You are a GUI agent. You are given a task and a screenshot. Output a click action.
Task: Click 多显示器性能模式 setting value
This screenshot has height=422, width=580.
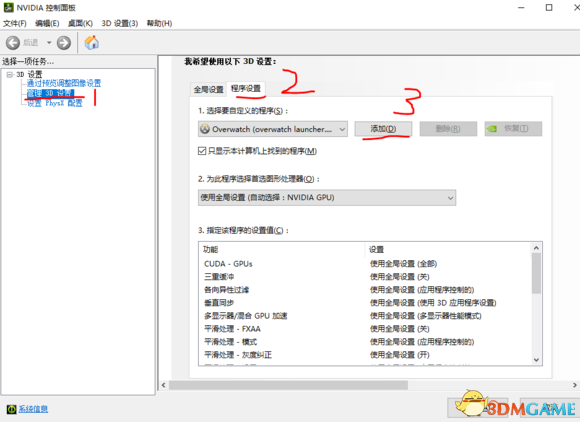(426, 316)
